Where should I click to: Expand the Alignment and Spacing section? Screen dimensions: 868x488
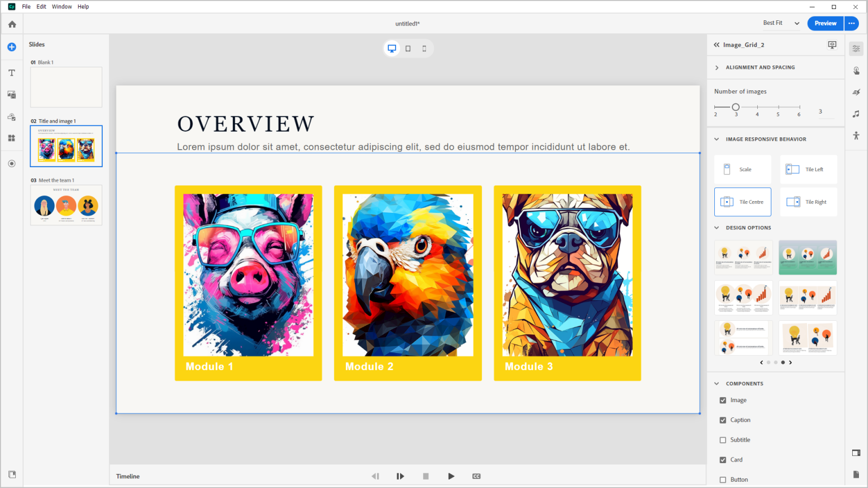717,68
